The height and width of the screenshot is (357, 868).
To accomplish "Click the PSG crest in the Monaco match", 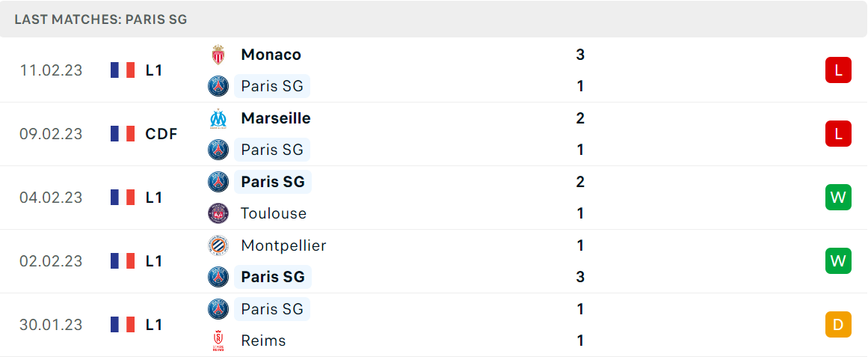I will coord(218,87).
